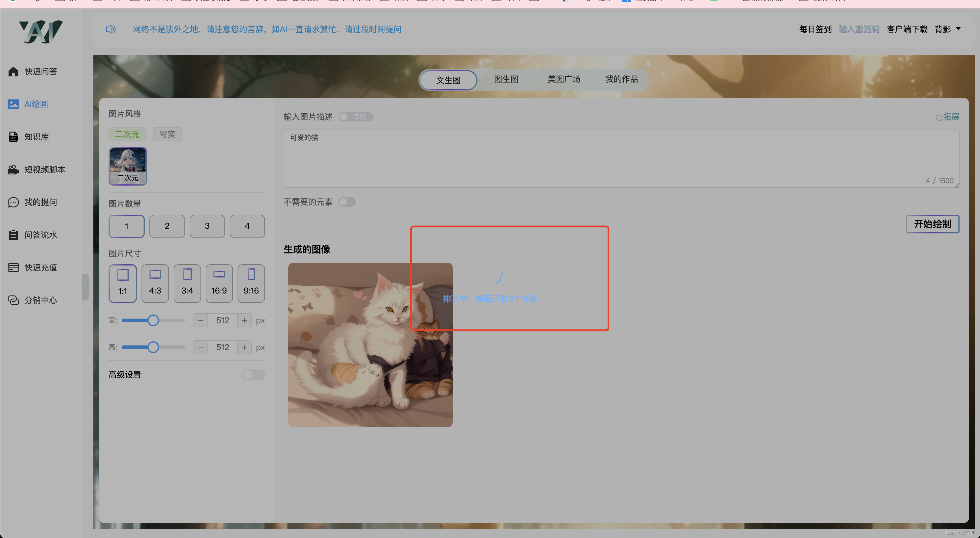Image resolution: width=980 pixels, height=538 pixels.
Task: Click the 高 height slider handle
Action: click(153, 347)
